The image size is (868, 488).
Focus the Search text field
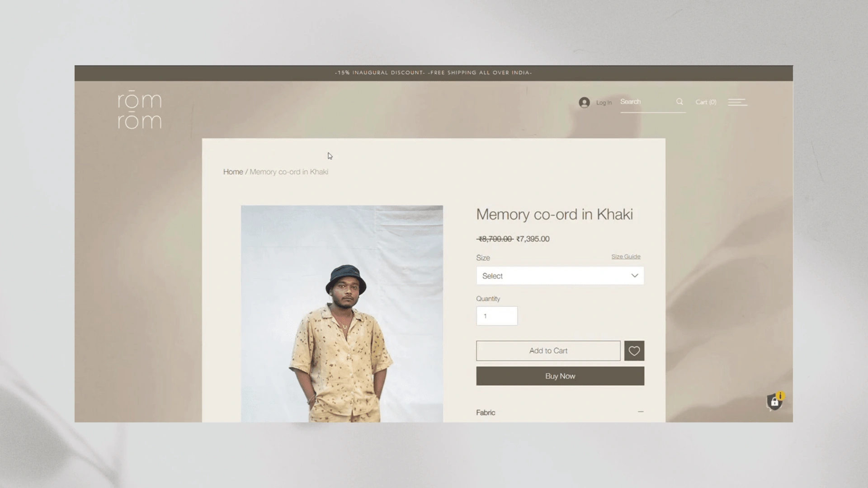click(646, 102)
